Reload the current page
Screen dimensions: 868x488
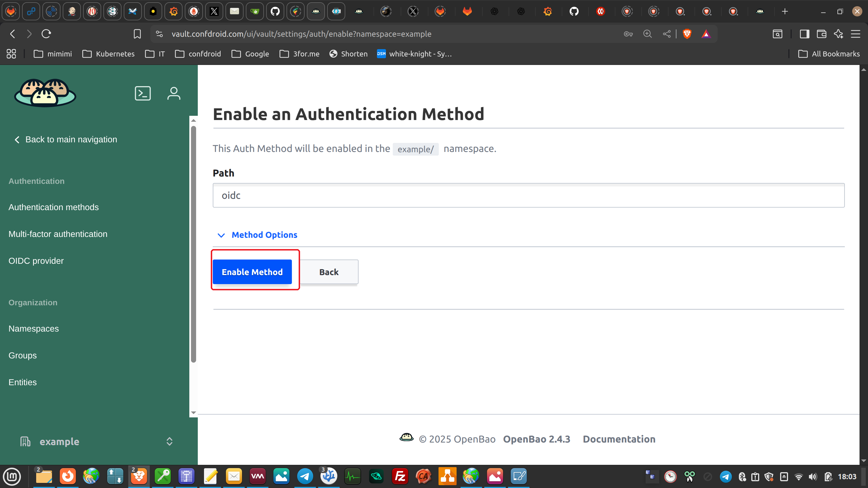click(46, 34)
